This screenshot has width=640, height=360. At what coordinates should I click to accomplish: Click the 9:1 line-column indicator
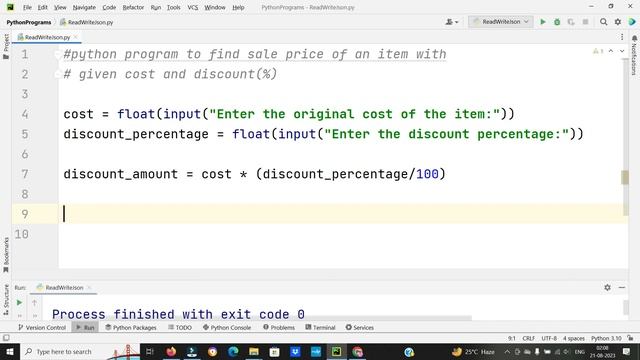[x=512, y=338]
